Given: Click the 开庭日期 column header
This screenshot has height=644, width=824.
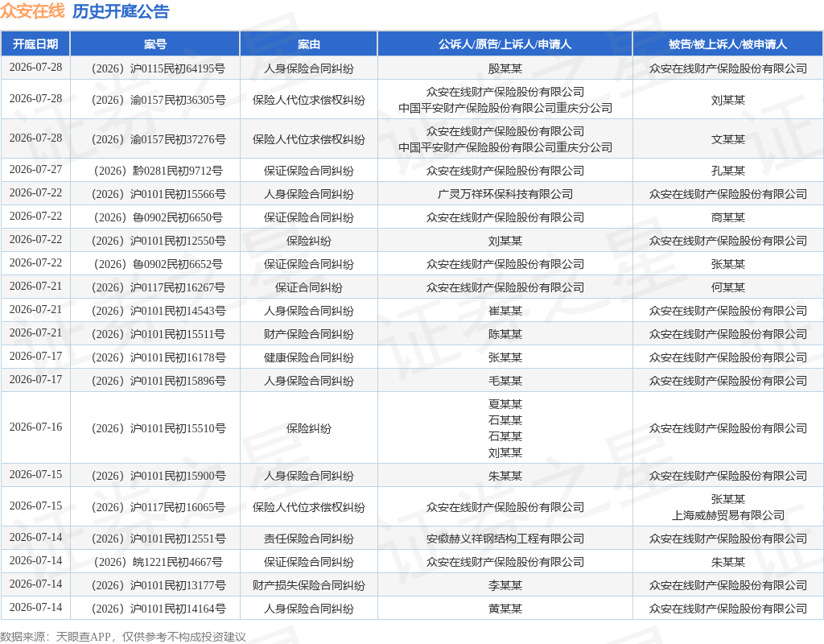Looking at the screenshot, I should click(x=35, y=44).
